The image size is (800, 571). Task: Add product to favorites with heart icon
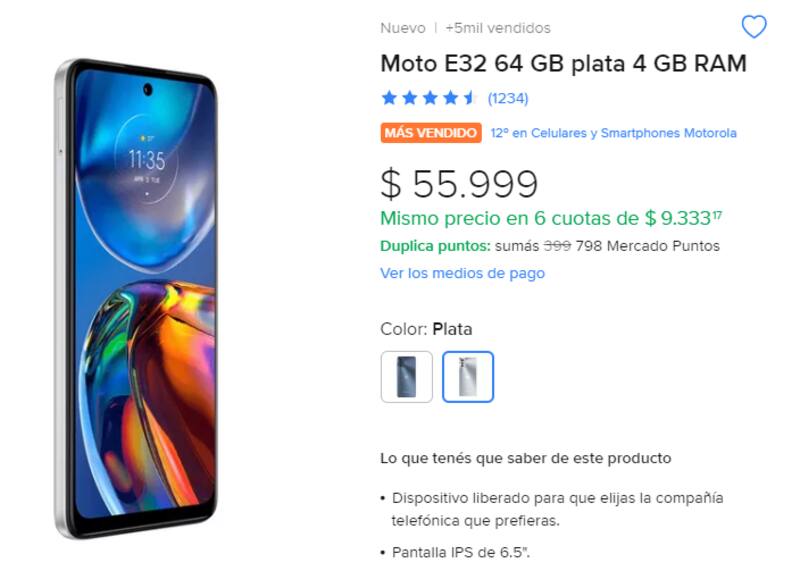tap(754, 27)
